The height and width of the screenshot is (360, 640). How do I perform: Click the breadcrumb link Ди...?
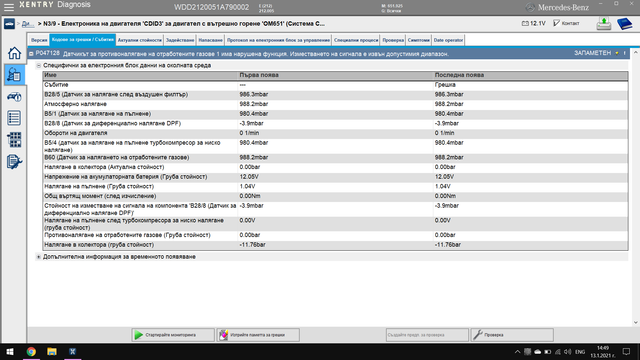click(x=27, y=24)
